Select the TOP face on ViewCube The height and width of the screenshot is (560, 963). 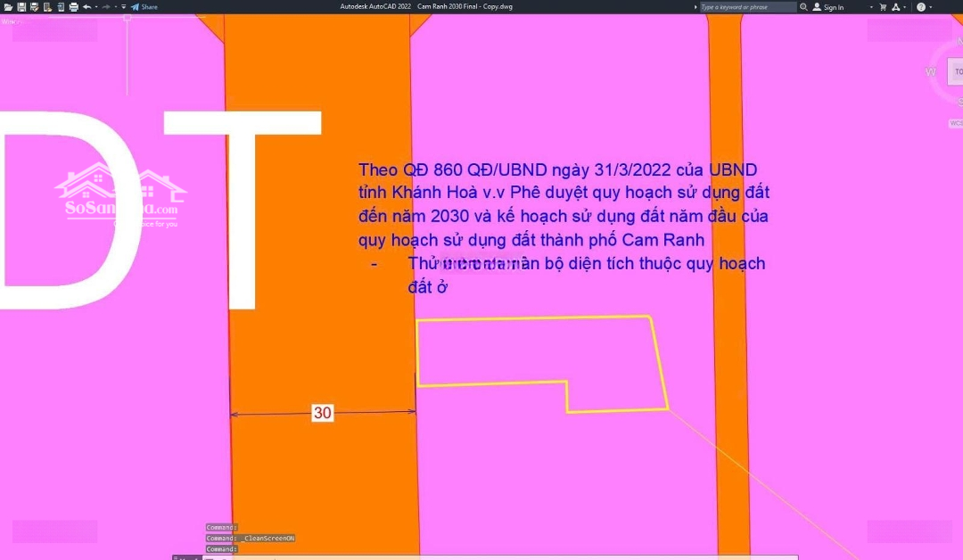pyautogui.click(x=958, y=71)
